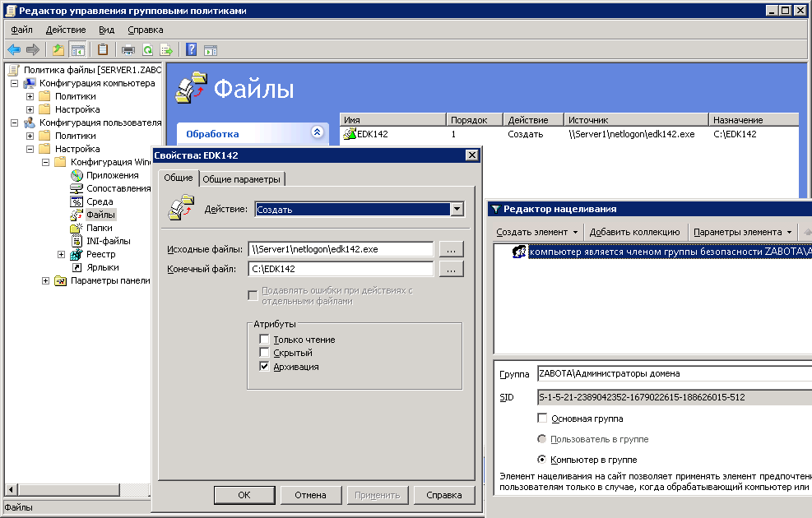Click the Paste clipboard toolbar icon
Image resolution: width=812 pixels, height=518 pixels.
pos(103,49)
